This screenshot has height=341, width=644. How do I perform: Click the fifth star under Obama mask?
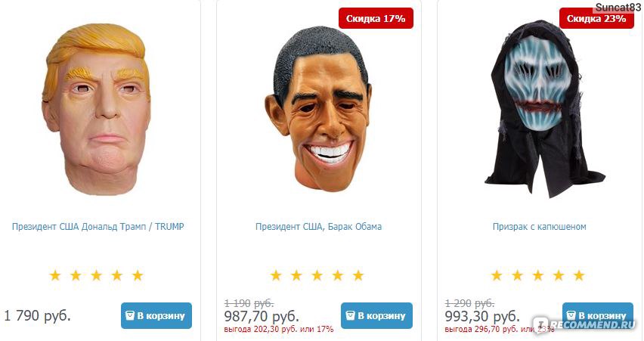tap(358, 275)
